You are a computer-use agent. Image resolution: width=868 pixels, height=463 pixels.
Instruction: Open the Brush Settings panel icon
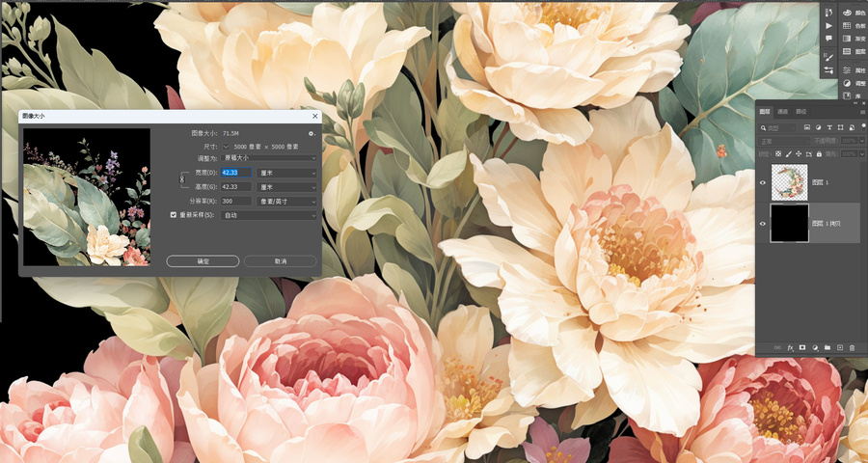(828, 57)
